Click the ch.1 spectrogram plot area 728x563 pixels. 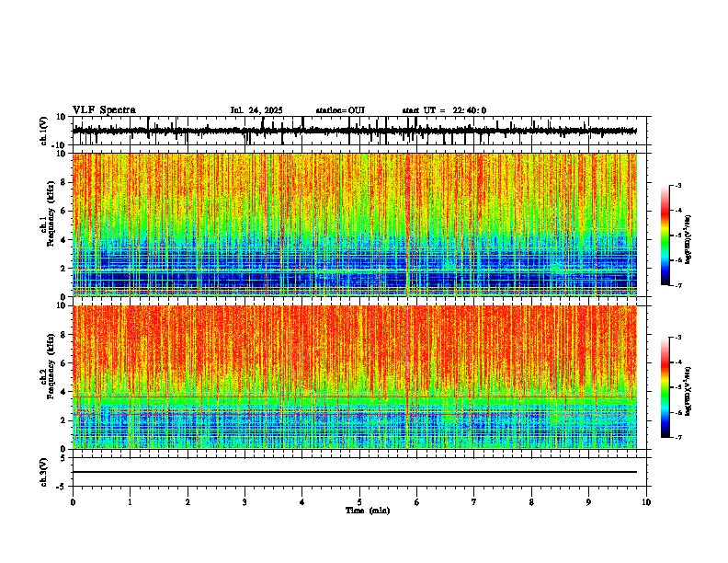(355, 224)
